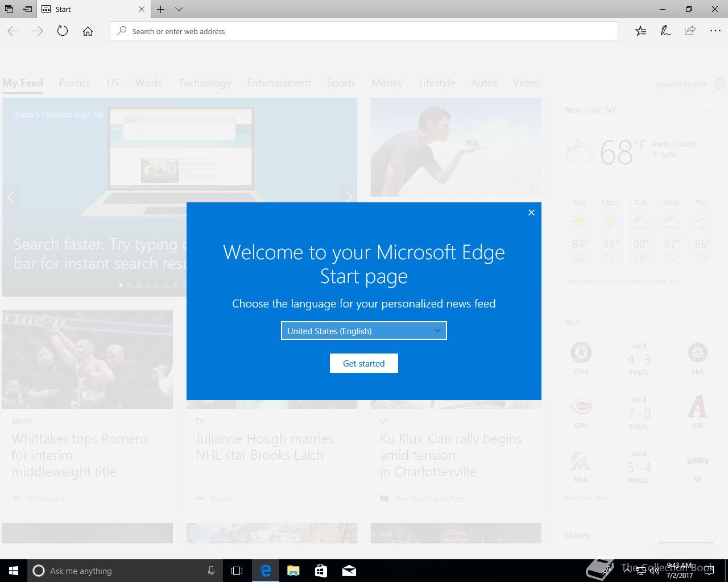728x582 pixels.
Task: Select the first carousel dot indicator
Action: (x=121, y=285)
